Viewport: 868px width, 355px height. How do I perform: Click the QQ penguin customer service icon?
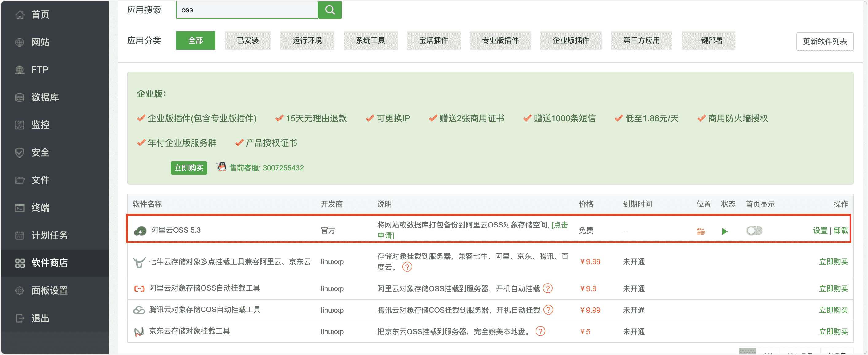click(221, 166)
